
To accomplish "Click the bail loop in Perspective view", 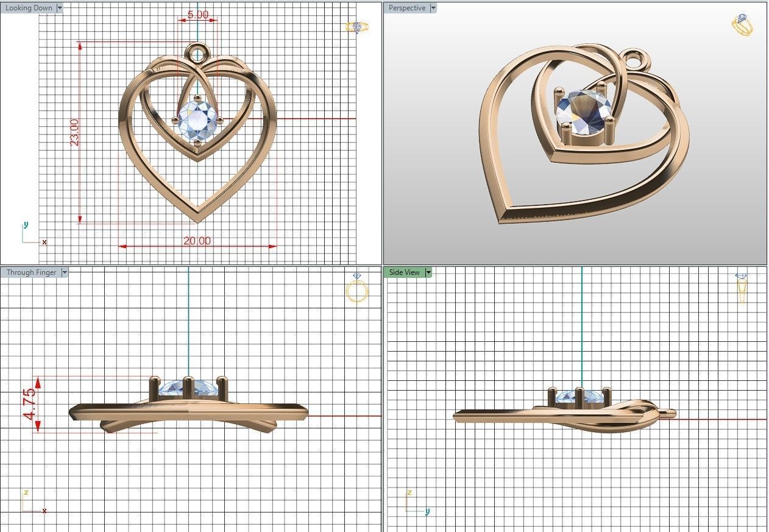I will click(x=636, y=61).
